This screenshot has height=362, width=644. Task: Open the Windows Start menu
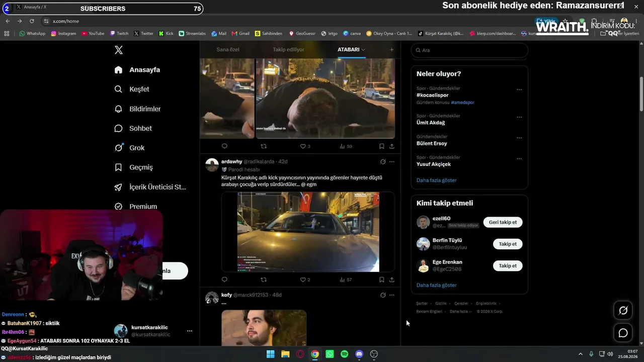tap(270, 354)
